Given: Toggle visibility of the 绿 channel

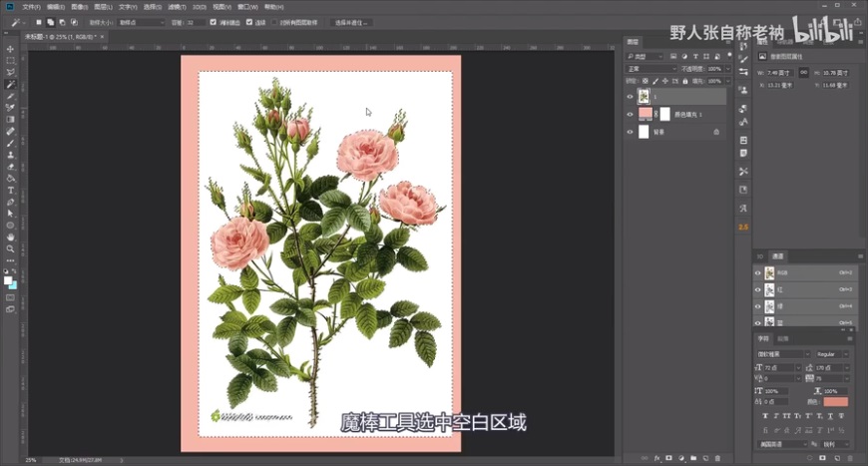Looking at the screenshot, I should coord(758,306).
